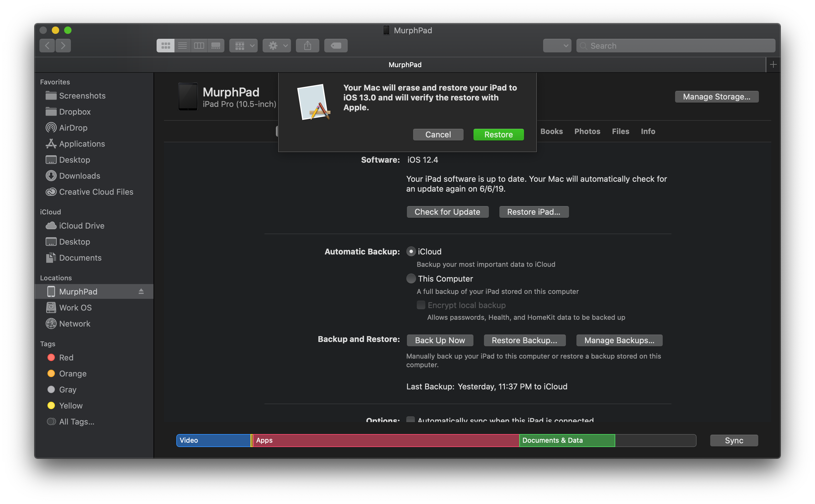Switch to the Books tab
Viewport: 815px width, 504px height.
pos(551,131)
